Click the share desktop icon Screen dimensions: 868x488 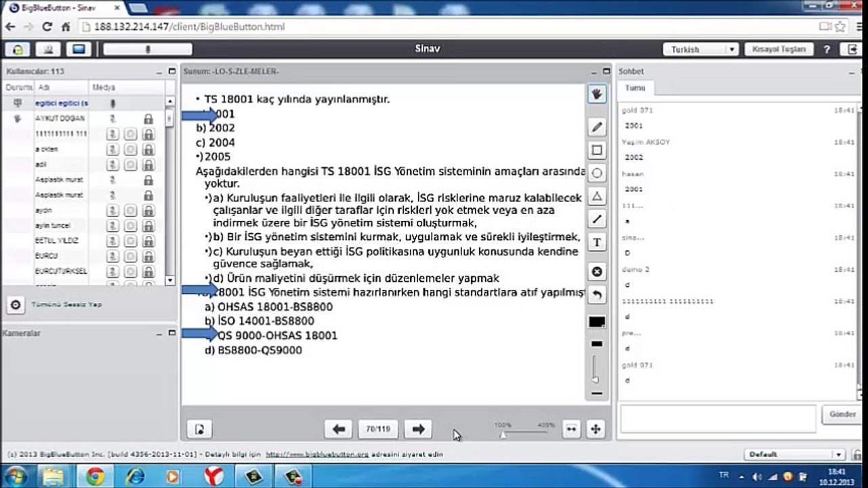pyautogui.click(x=79, y=49)
